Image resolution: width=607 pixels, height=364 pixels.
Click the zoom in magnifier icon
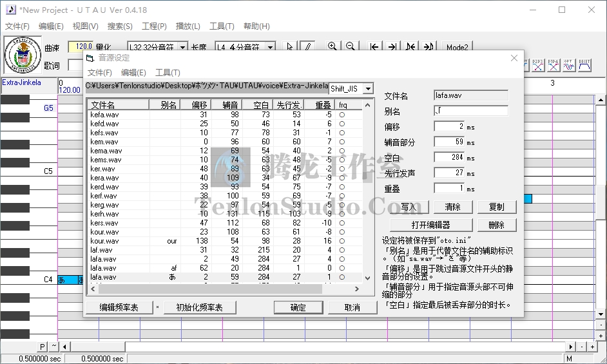point(332,46)
